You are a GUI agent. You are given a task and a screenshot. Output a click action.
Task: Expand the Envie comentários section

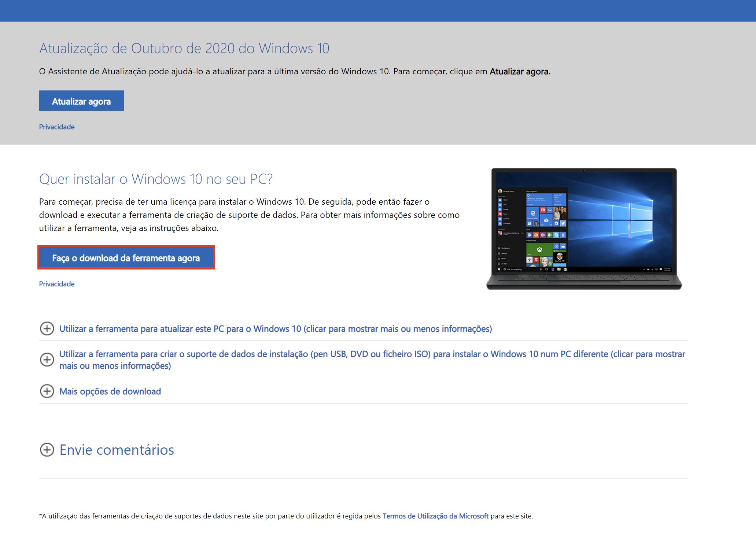[117, 450]
